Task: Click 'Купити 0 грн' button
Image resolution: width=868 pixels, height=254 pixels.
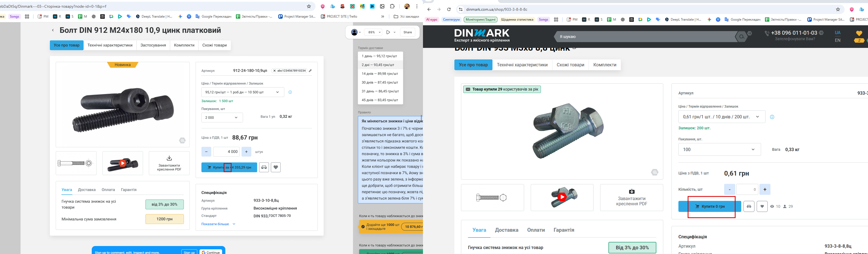Action: [x=710, y=206]
